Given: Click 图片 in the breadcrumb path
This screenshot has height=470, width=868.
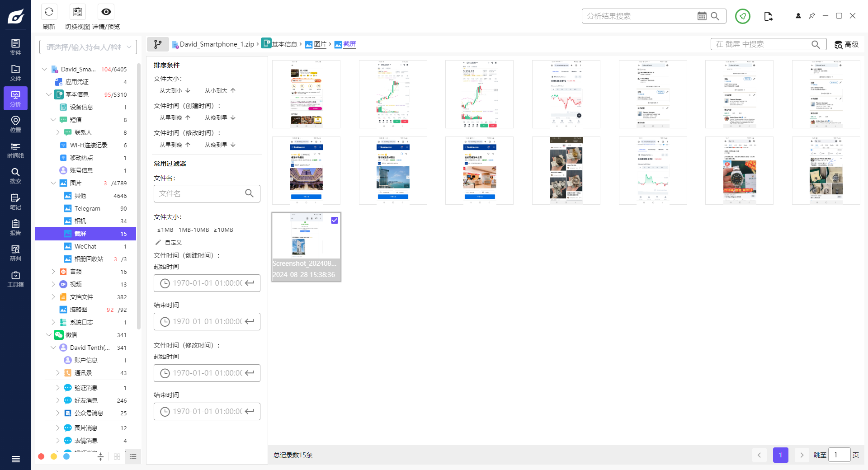Looking at the screenshot, I should pyautogui.click(x=320, y=44).
